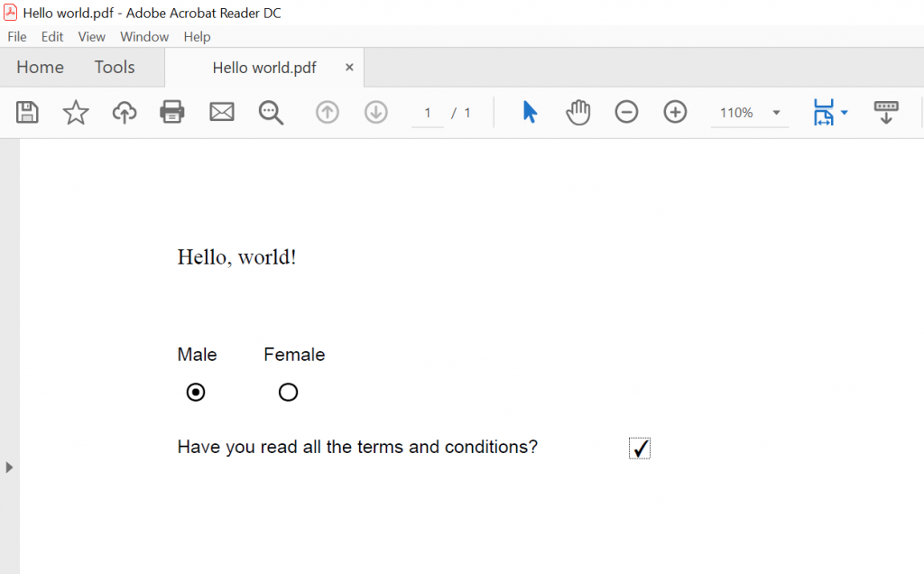Print the document with the printer icon
The width and height of the screenshot is (924, 574).
172,112
